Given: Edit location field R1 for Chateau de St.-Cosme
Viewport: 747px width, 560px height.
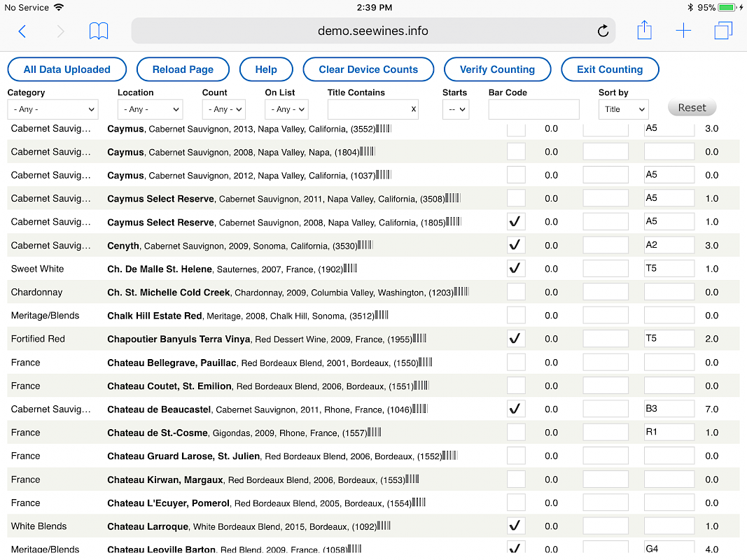Looking at the screenshot, I should tap(669, 432).
